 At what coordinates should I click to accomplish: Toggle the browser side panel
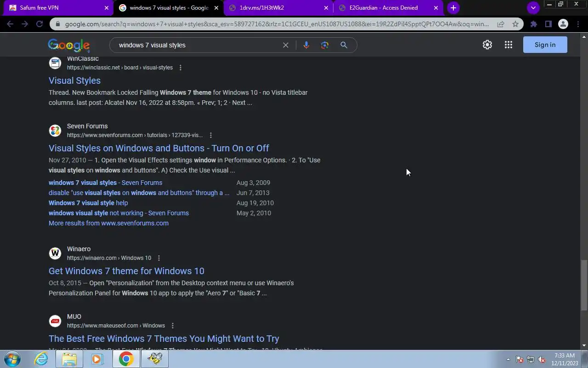pyautogui.click(x=548, y=24)
